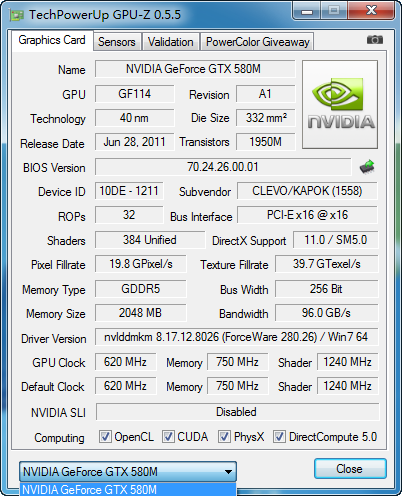Toggle the OpenCL checkbox
Image resolution: width=402 pixels, height=496 pixels.
pos(105,437)
